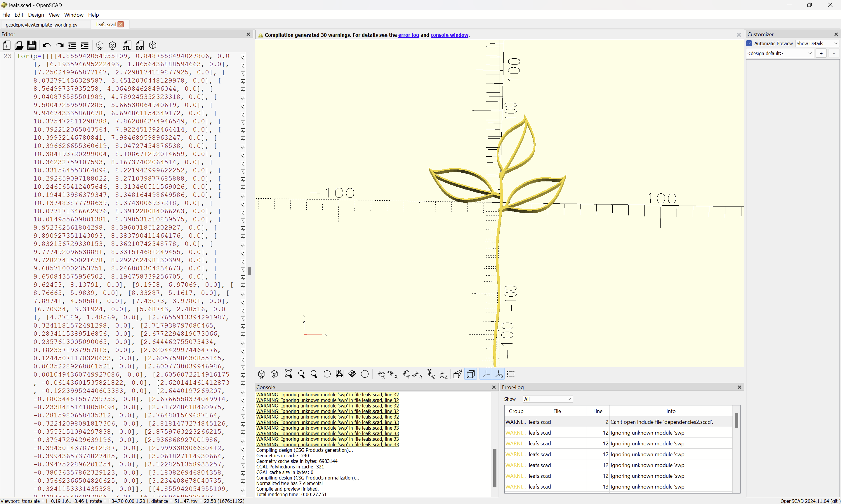This screenshot has width=841, height=504.
Task: Click the Console vertical scrollbar thumb
Action: click(x=495, y=468)
